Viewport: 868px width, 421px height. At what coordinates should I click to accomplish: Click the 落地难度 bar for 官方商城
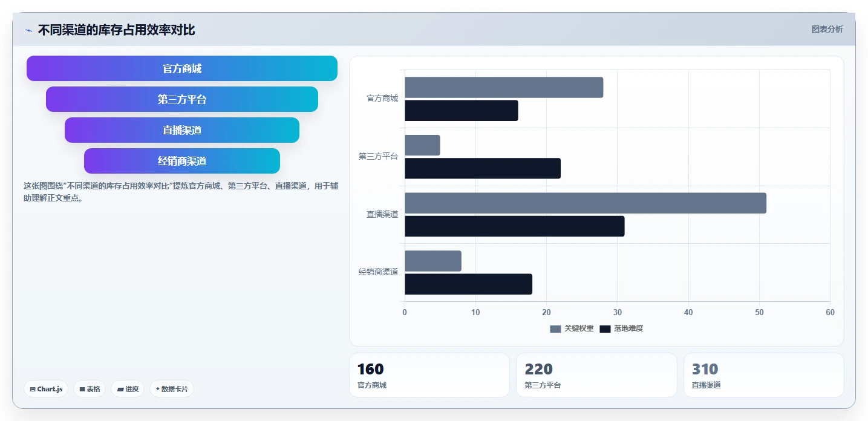tap(462, 111)
